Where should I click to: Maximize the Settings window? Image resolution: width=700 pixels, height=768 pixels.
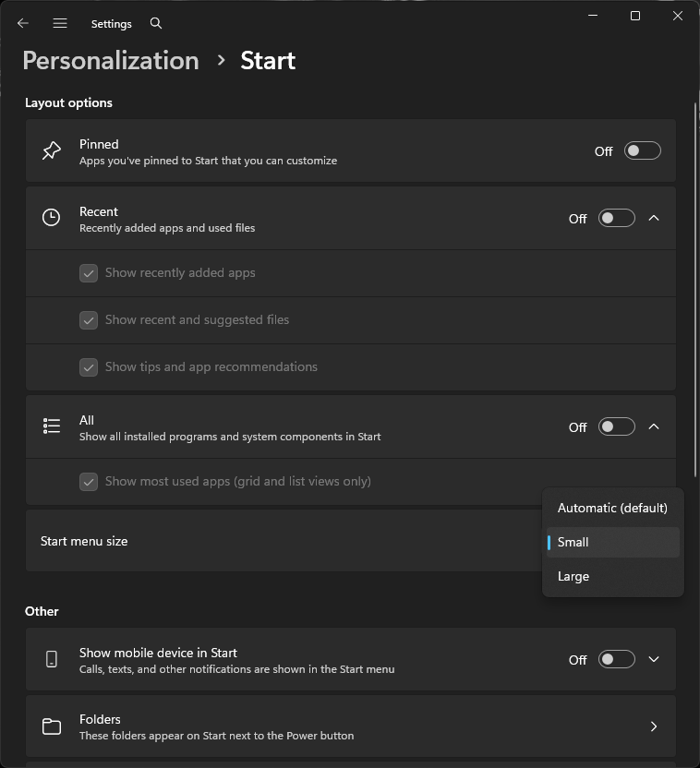pos(635,16)
